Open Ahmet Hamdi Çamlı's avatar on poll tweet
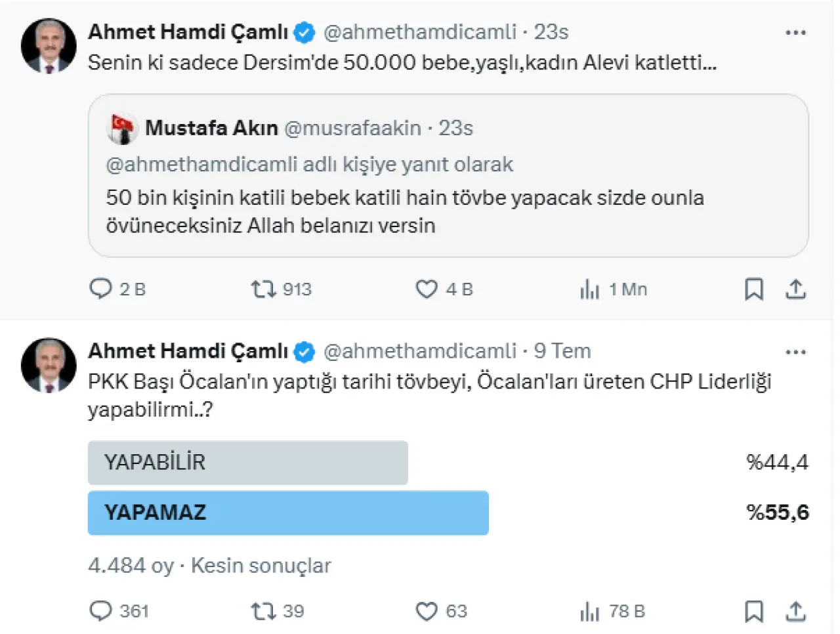Viewport: 840px width, 634px height. click(49, 365)
